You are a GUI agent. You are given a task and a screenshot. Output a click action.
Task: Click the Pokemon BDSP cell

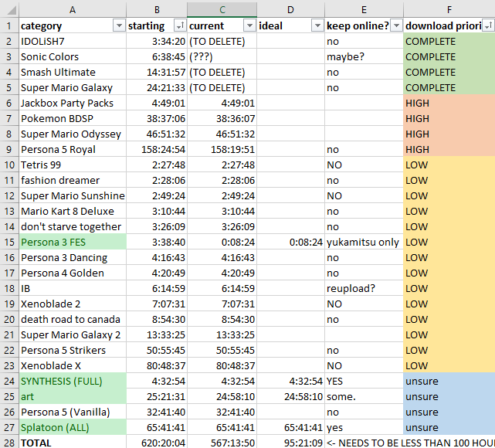[x=73, y=119]
